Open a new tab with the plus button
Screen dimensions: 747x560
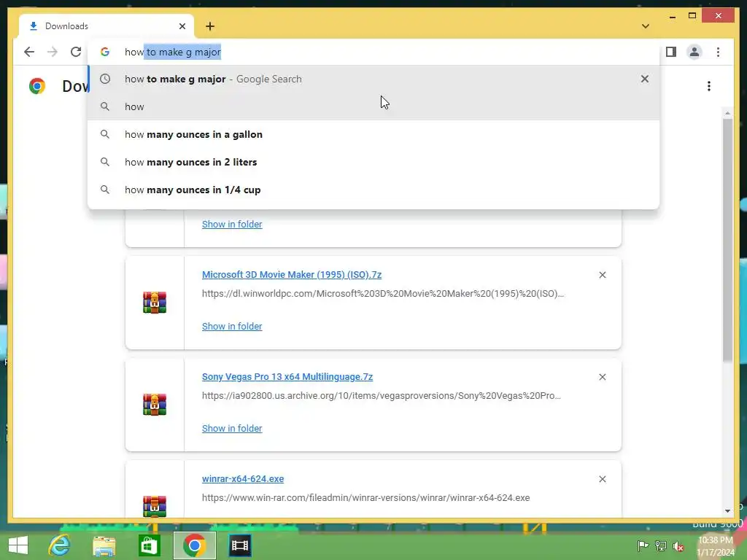[210, 26]
